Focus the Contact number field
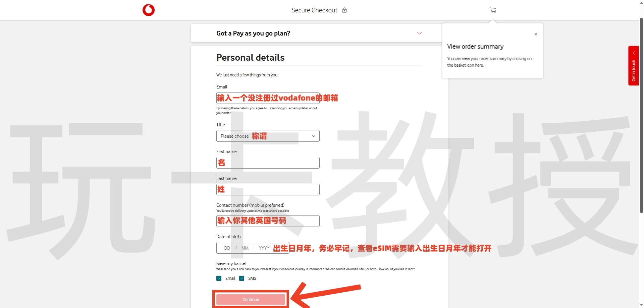 click(268, 221)
